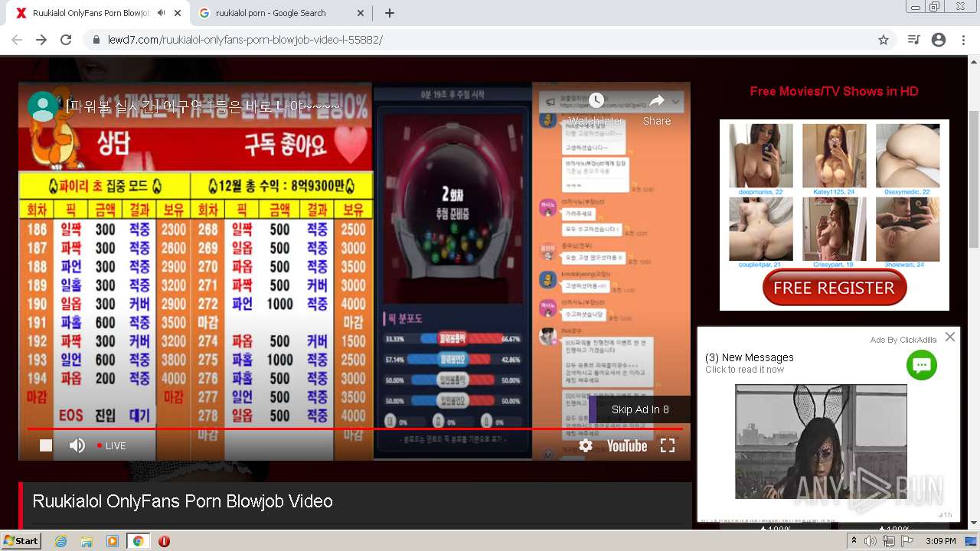Click the Skip Ad In 8 button

pyautogui.click(x=639, y=409)
